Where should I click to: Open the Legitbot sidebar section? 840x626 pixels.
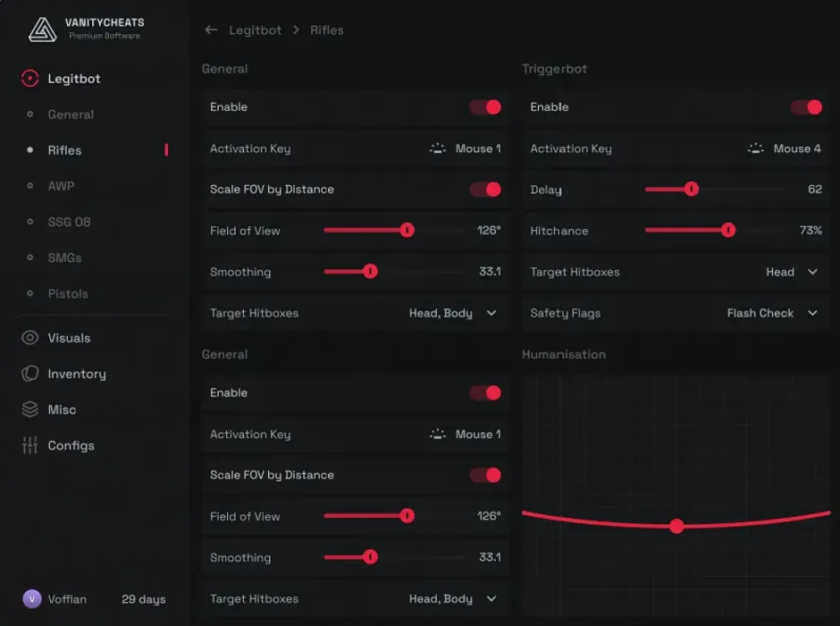(74, 79)
